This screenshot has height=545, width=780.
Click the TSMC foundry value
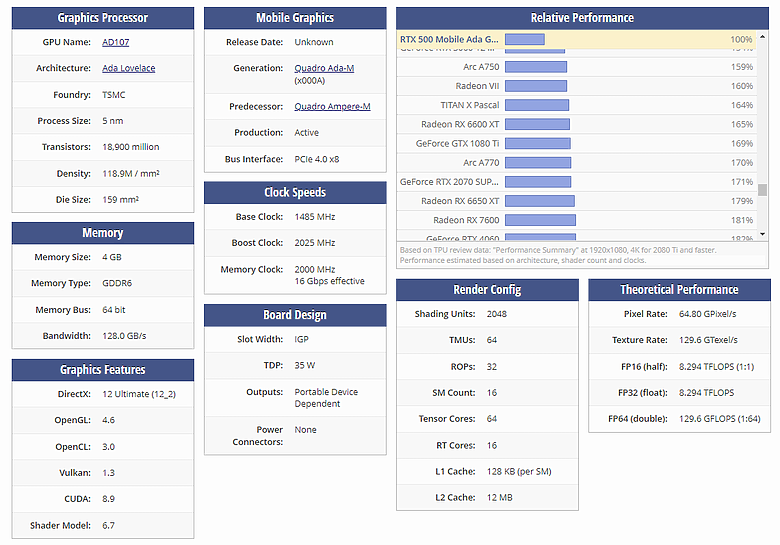coord(113,94)
